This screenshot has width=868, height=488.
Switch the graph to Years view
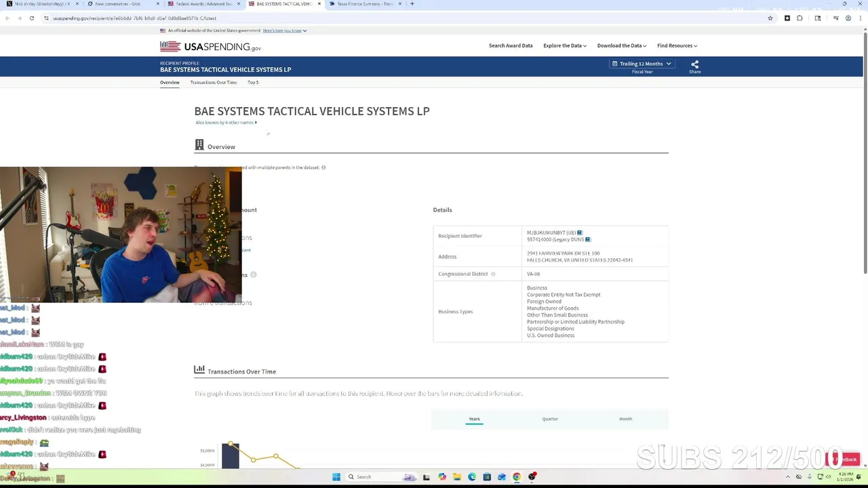(474, 419)
